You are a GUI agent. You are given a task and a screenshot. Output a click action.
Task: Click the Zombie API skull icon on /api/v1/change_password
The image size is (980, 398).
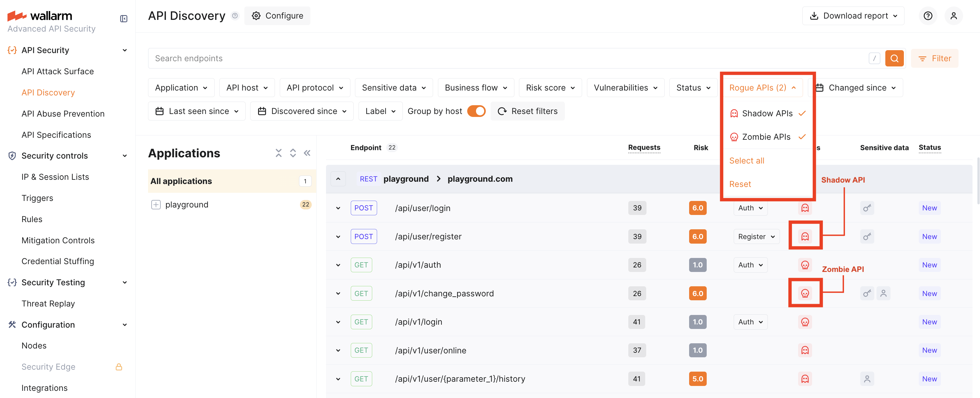pos(805,293)
